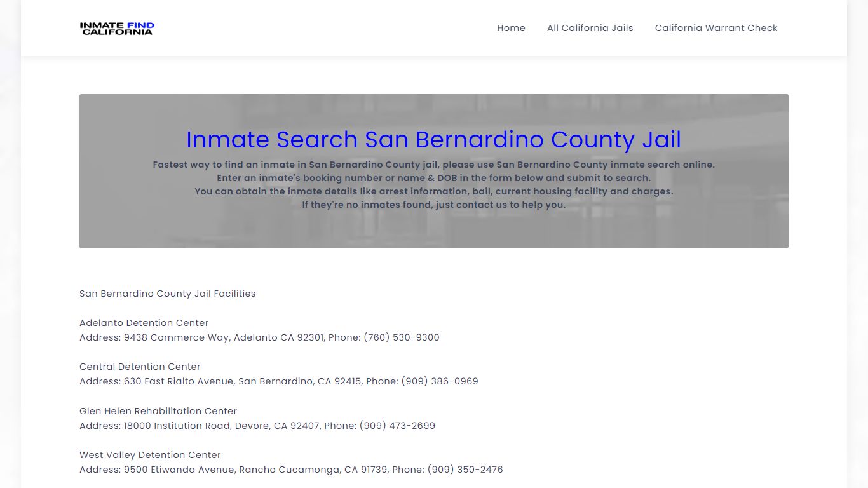
Task: Click the 18000 Institution Road address line
Action: (257, 426)
